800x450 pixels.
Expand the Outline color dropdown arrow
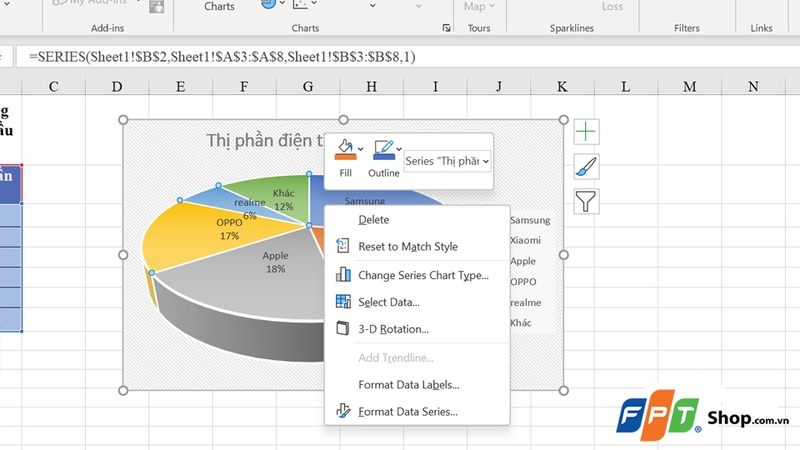399,149
